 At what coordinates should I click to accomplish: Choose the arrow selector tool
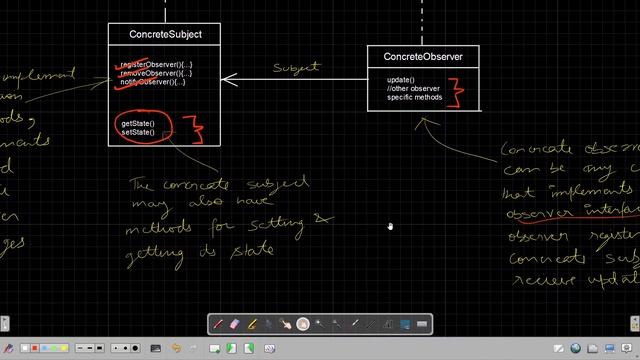pos(269,324)
